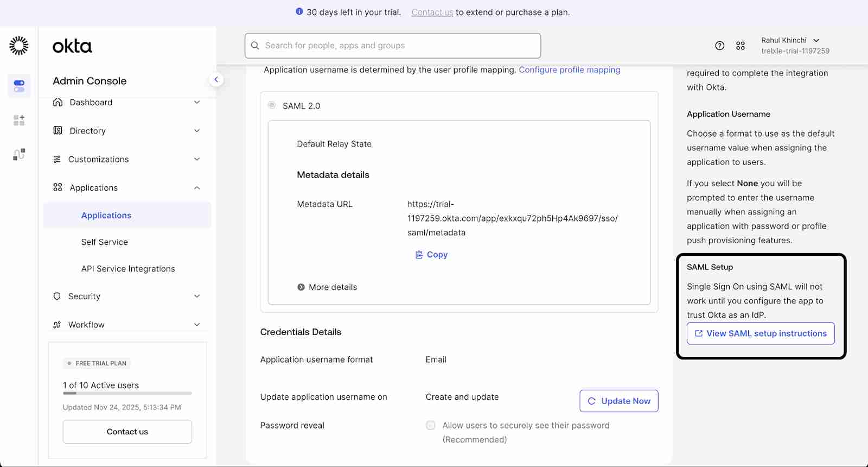Select the SAML 2.0 radio button

click(272, 105)
